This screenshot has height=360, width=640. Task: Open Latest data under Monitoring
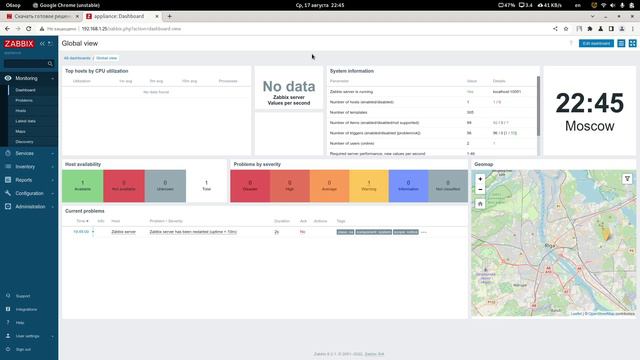[25, 121]
